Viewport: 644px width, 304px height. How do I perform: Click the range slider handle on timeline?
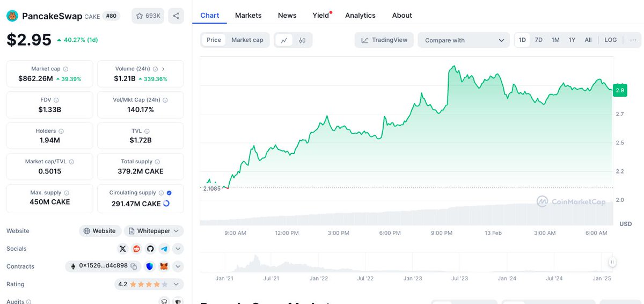tap(612, 263)
